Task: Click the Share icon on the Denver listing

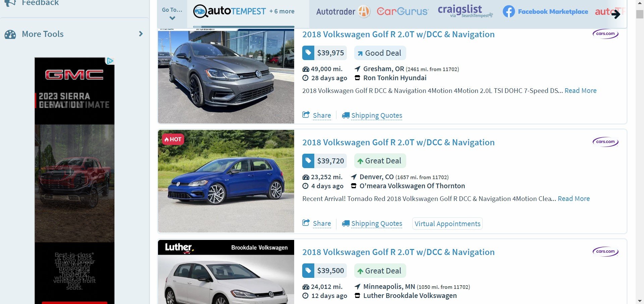Action: point(306,222)
